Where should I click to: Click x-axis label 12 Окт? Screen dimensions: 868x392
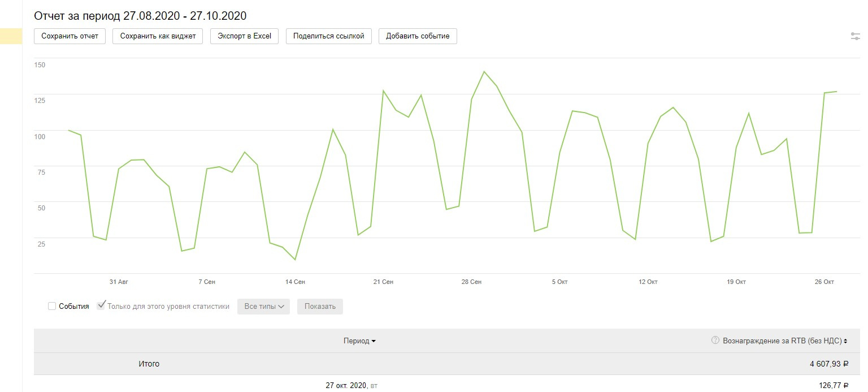(x=648, y=282)
